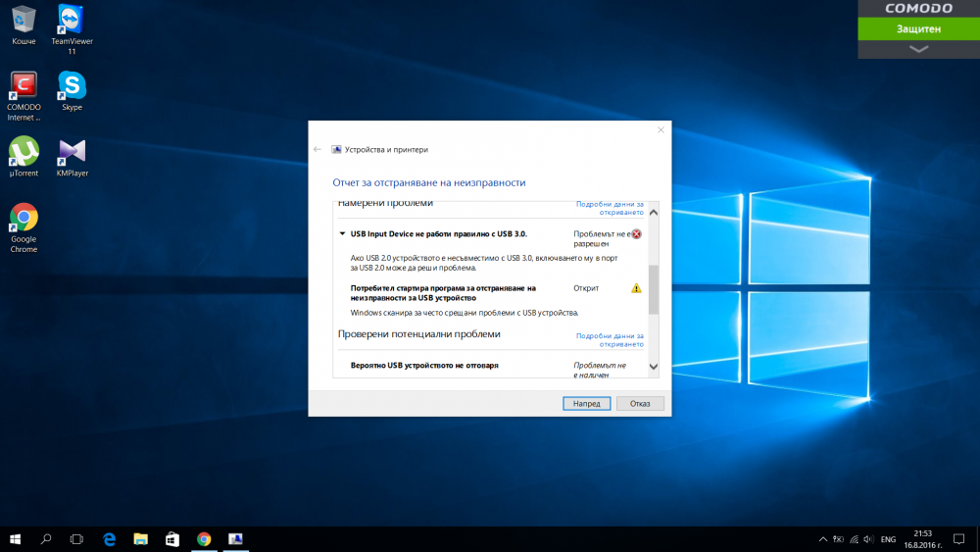Viewport: 980px width, 552px height.
Task: Select the troubleshooter taskbar icon
Action: (235, 539)
